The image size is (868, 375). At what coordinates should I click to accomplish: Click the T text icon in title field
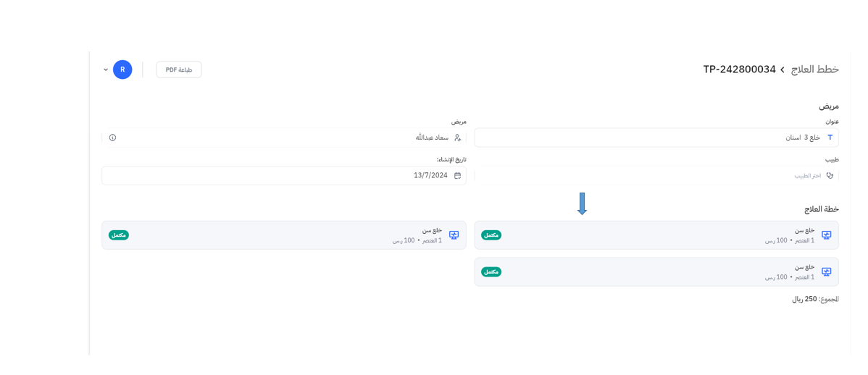pos(830,138)
